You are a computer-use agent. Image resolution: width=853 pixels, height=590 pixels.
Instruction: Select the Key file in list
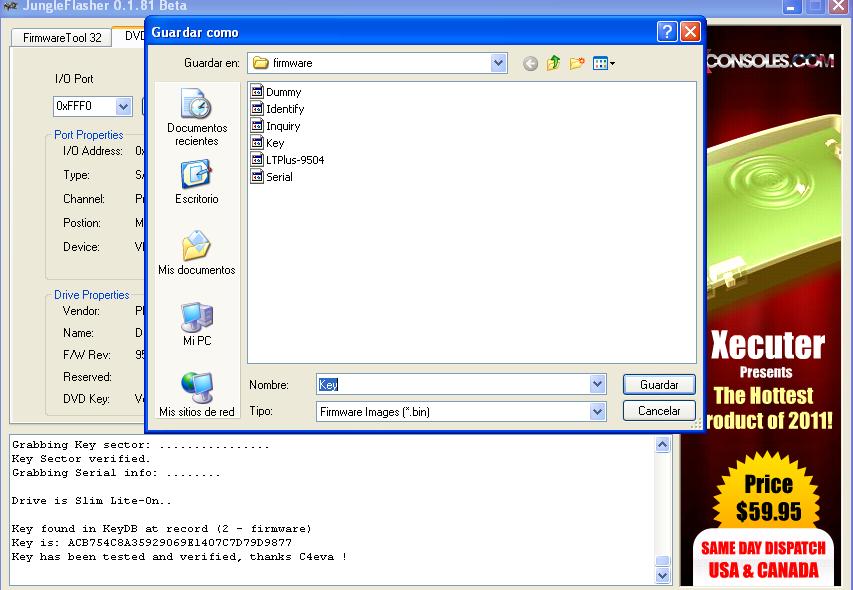pos(268,142)
